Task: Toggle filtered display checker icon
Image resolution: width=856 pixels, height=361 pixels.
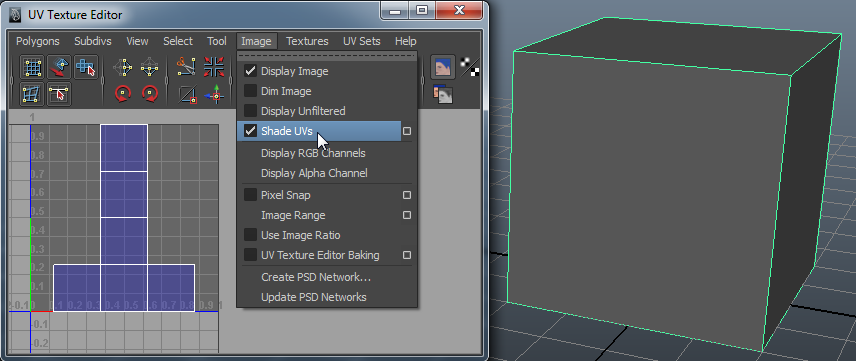Action: click(469, 67)
